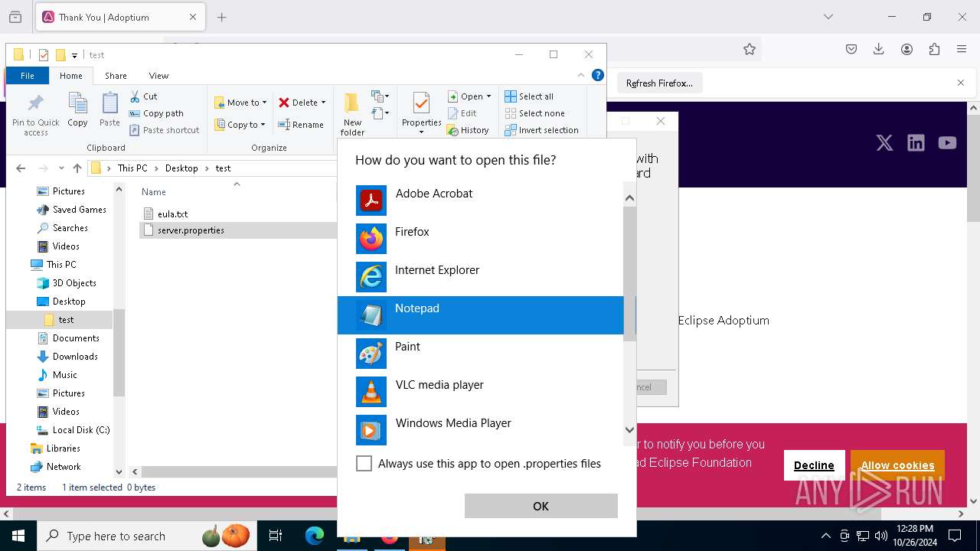Click Select all in the ribbon
The width and height of the screenshot is (980, 551).
click(x=529, y=96)
